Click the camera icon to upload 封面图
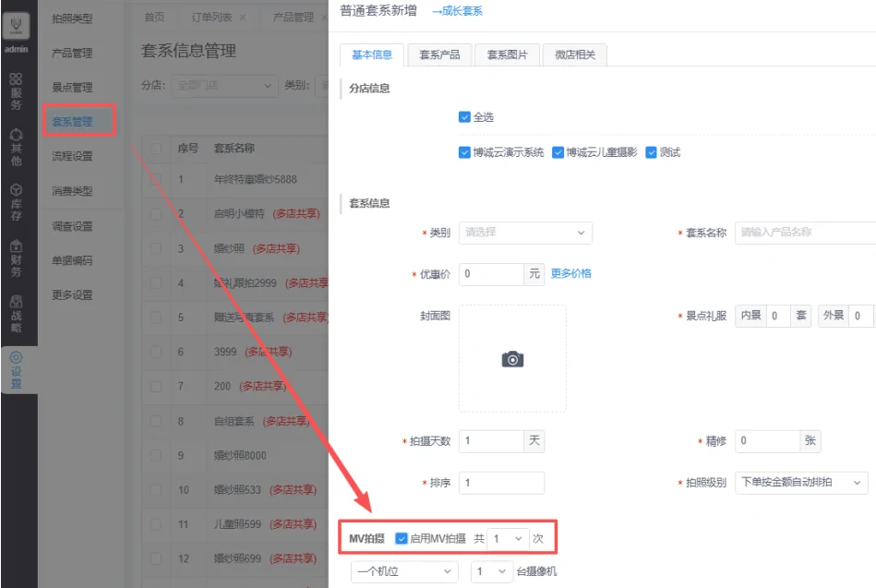876x588 pixels. (512, 359)
